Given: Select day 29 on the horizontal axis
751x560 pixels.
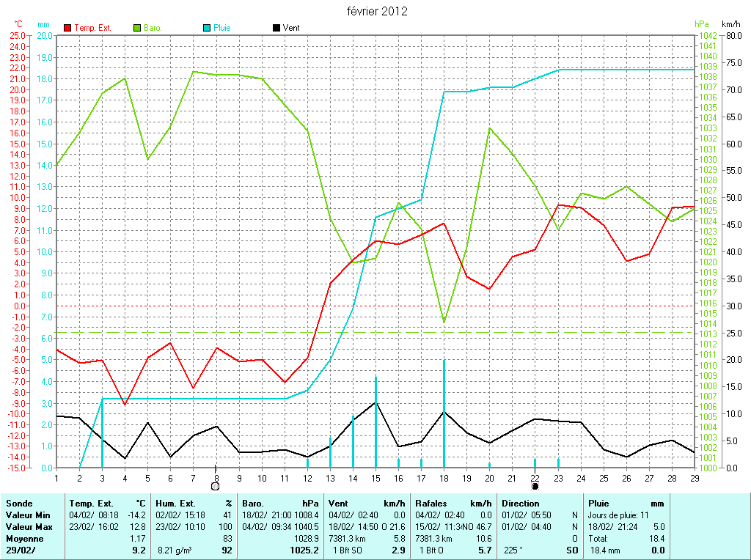Looking at the screenshot, I should 694,478.
